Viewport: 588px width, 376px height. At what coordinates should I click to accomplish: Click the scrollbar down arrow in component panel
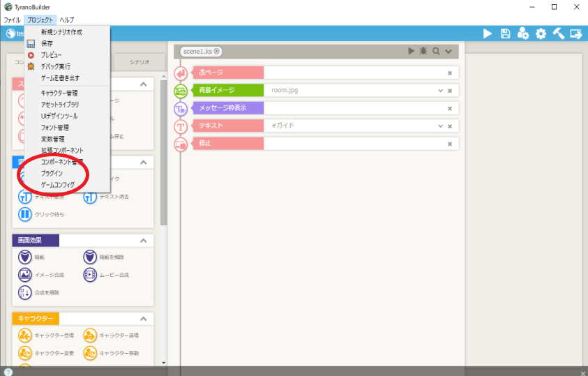(x=163, y=363)
